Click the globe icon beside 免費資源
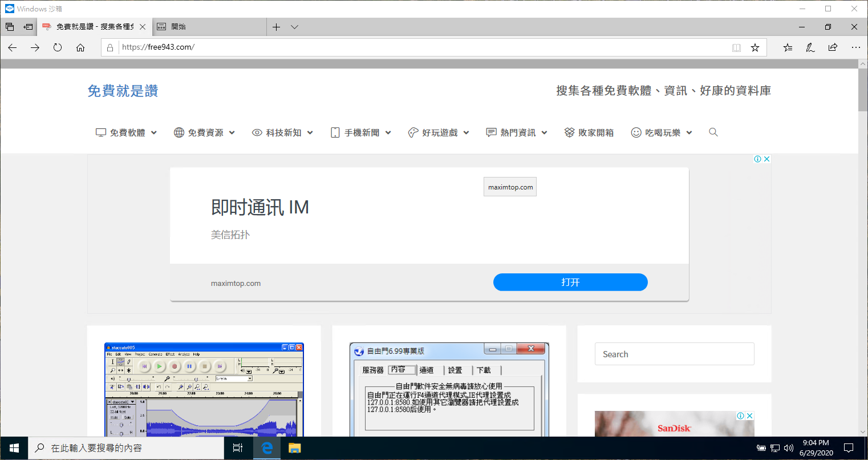Image resolution: width=868 pixels, height=460 pixels. click(x=179, y=132)
